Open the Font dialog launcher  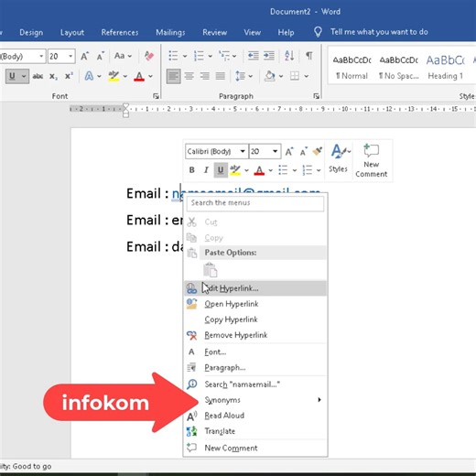click(156, 96)
